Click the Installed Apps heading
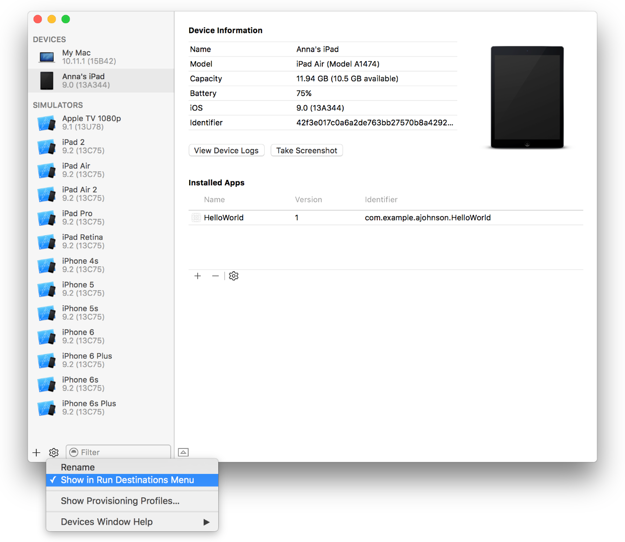Image resolution: width=625 pixels, height=542 pixels. point(216,183)
